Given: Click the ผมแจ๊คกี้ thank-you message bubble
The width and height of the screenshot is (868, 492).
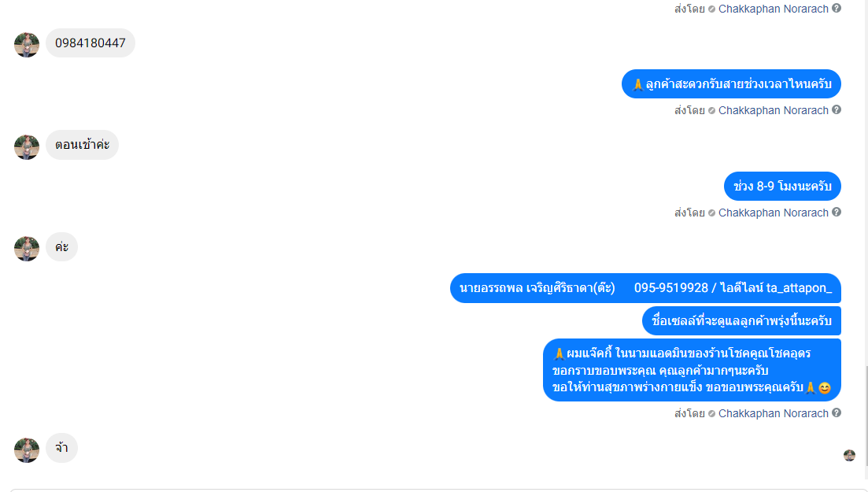Looking at the screenshot, I should 692,370.
